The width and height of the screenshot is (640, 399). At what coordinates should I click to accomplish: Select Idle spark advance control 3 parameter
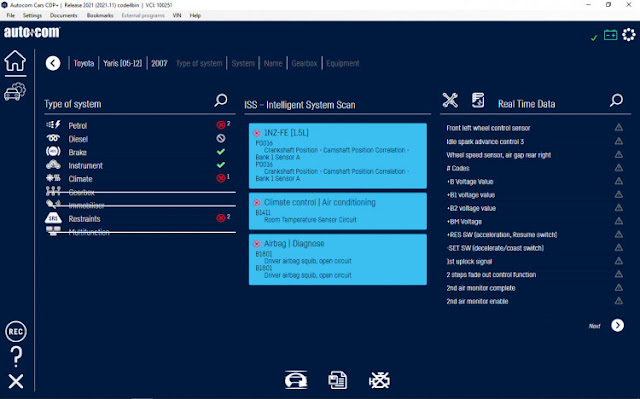coord(485,142)
